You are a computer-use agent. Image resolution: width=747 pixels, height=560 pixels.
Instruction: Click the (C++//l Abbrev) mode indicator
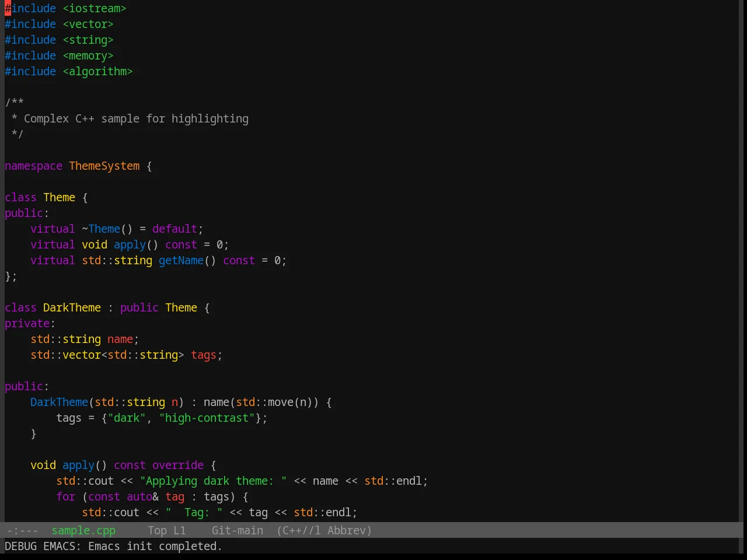[x=324, y=530]
